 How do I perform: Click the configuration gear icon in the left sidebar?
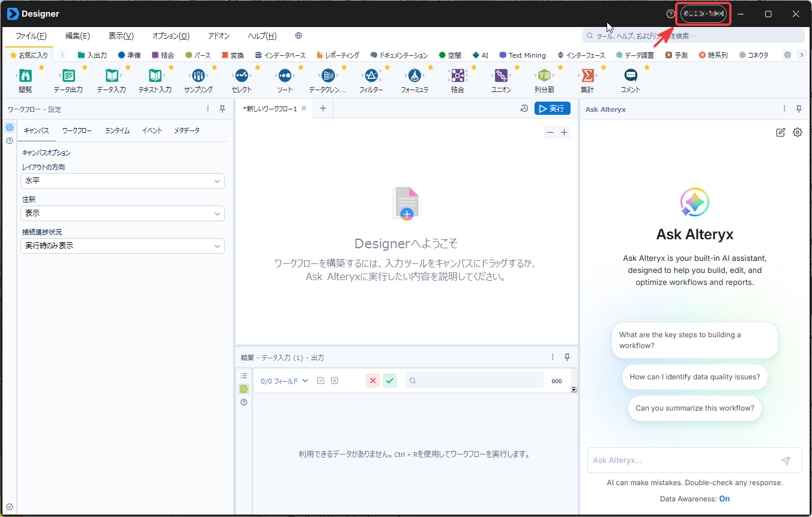[x=10, y=127]
